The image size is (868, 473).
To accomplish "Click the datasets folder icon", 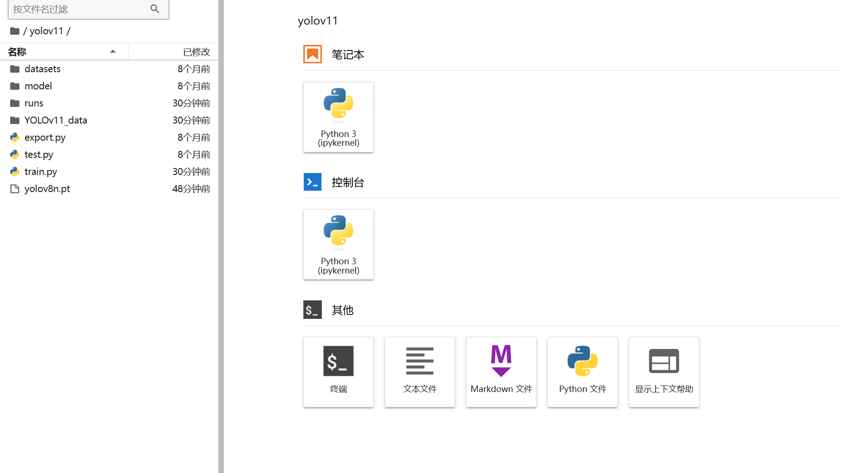I will click(x=15, y=69).
